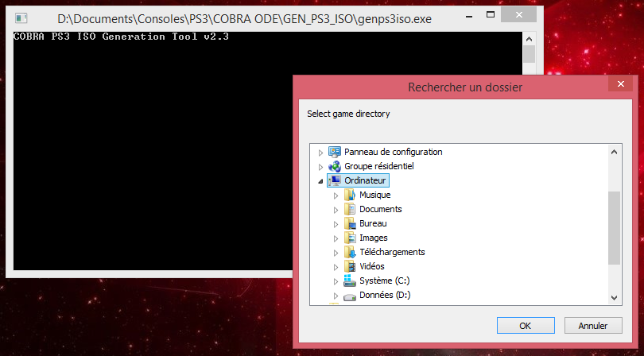This screenshot has width=644, height=356.
Task: Click the Documents folder icon
Action: pos(350,210)
